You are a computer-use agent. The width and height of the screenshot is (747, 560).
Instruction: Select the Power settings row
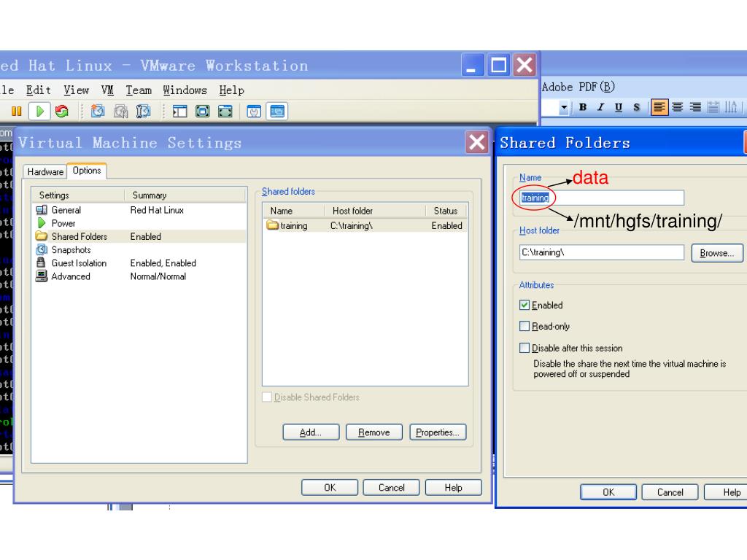point(139,223)
